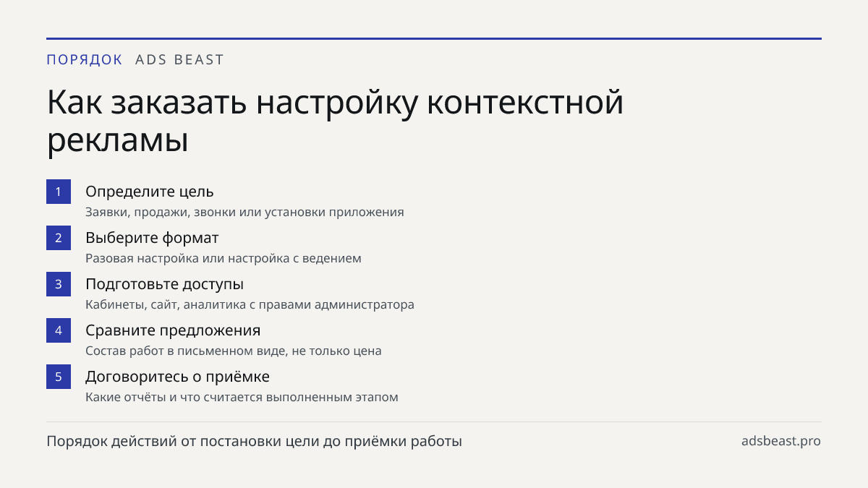Click 'Состав работ в письменном виде, не только цена'
Image resolution: width=868 pixels, height=488 pixels.
coord(234,351)
